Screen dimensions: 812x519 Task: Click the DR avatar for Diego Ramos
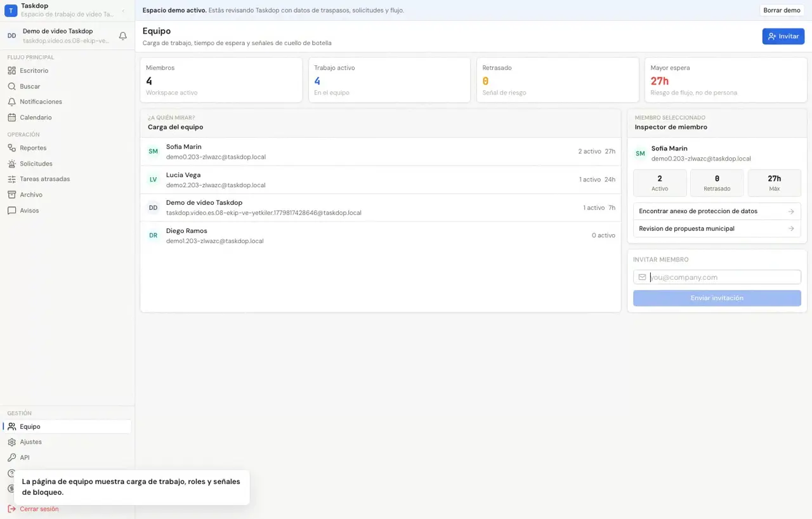click(153, 235)
